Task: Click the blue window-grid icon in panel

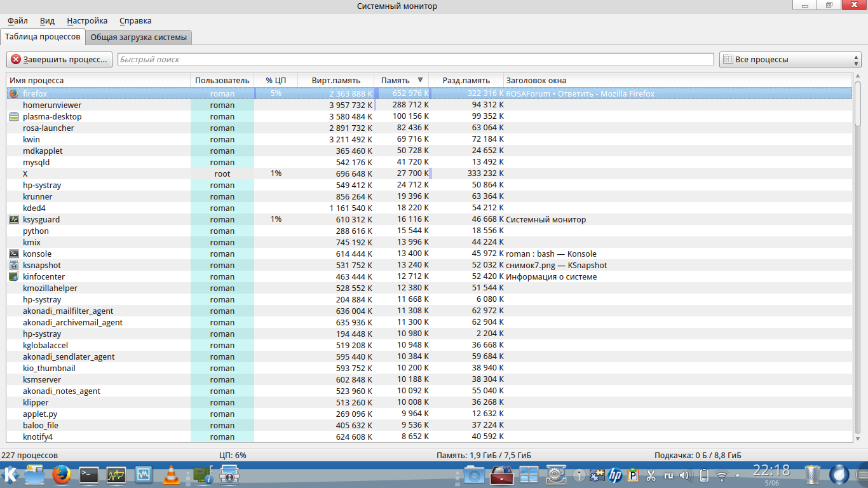Action: pos(529,475)
